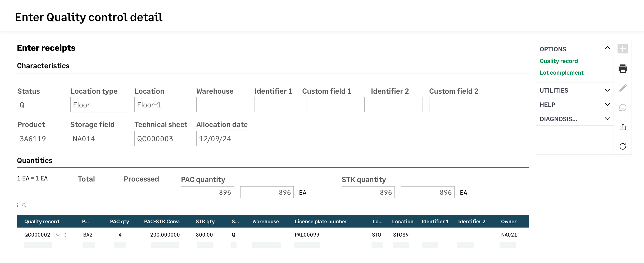This screenshot has width=644, height=263.
Task: Click the Technical sheet field QC000003
Action: tap(162, 138)
